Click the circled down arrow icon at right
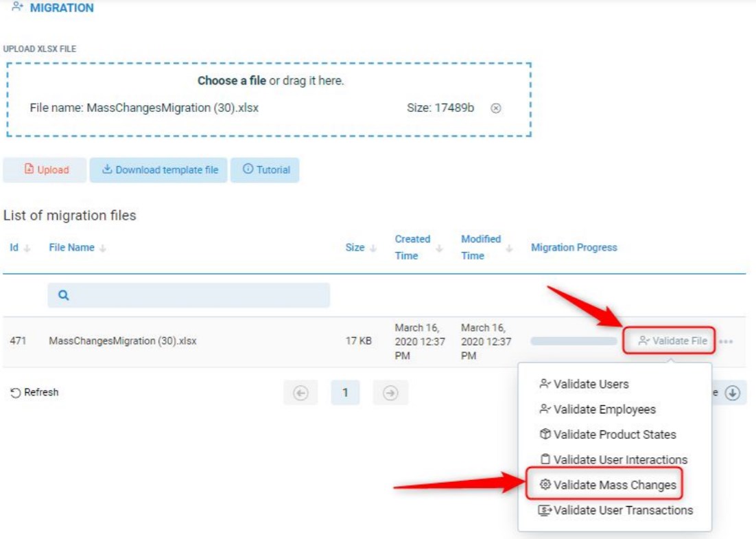 (733, 393)
